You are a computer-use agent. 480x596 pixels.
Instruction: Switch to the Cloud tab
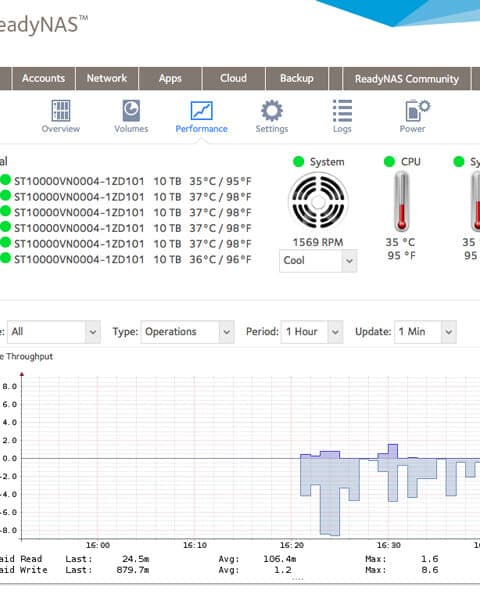pos(233,78)
